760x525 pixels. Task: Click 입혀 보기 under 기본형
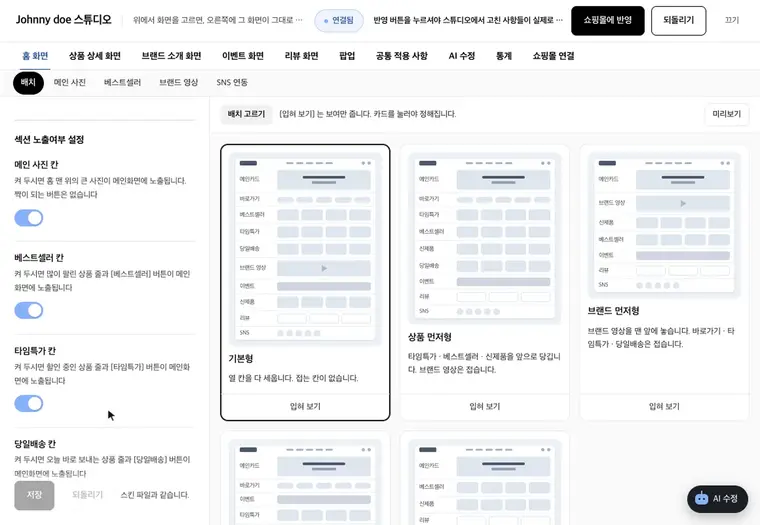pos(305,406)
